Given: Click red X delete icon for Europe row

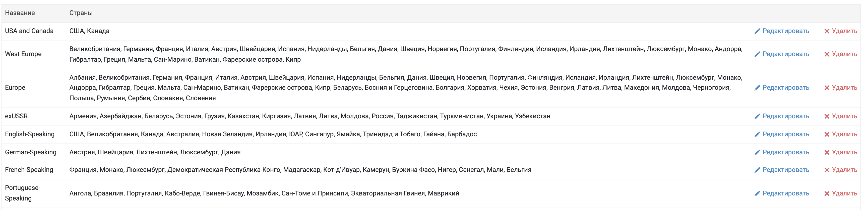Looking at the screenshot, I should (x=827, y=88).
